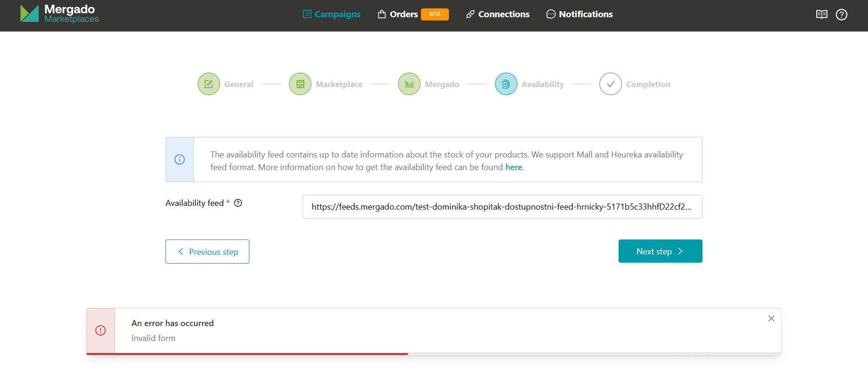Viewport: 868px width, 375px height.
Task: Open the Campaigns menu item
Action: click(331, 14)
